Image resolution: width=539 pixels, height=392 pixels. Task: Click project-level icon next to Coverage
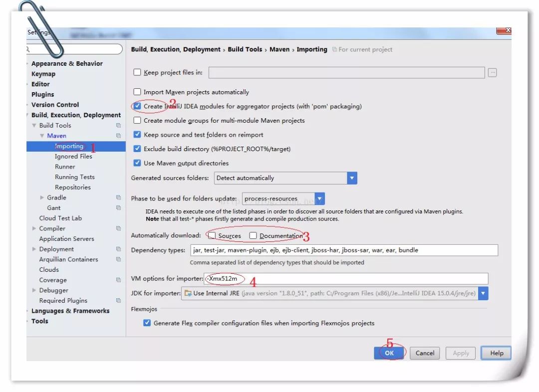[x=119, y=280]
